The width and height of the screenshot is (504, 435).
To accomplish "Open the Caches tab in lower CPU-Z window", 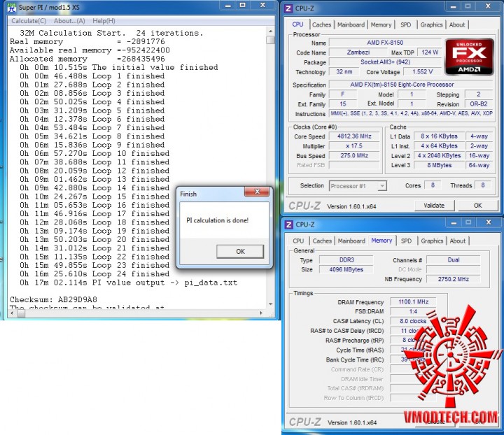I will 322,241.
